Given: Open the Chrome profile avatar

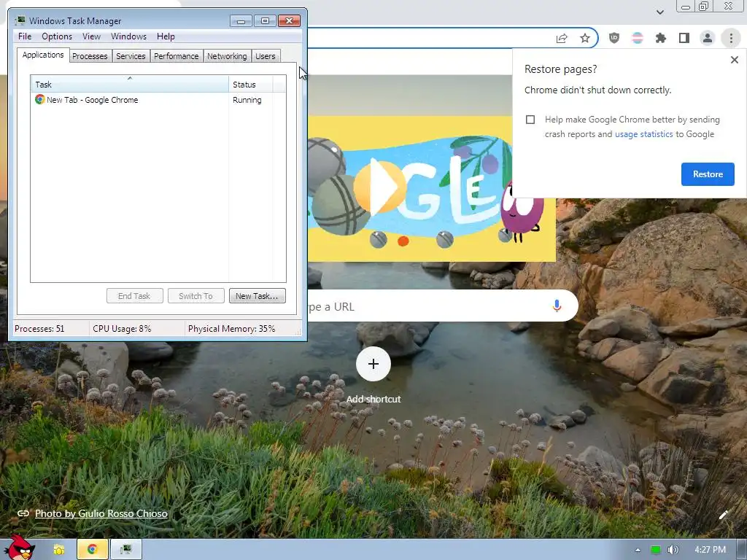Looking at the screenshot, I should (708, 38).
